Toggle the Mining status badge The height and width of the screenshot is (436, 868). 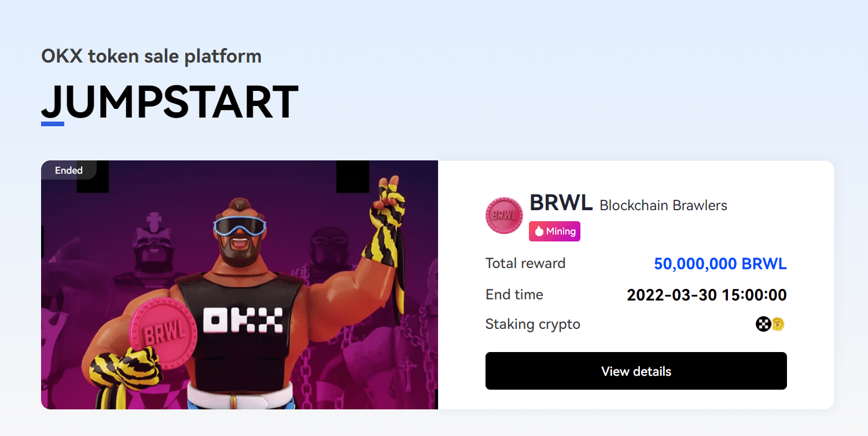coord(554,231)
